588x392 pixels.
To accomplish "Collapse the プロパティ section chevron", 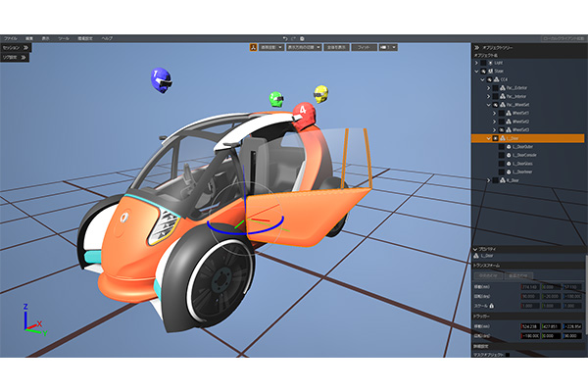I will (475, 249).
